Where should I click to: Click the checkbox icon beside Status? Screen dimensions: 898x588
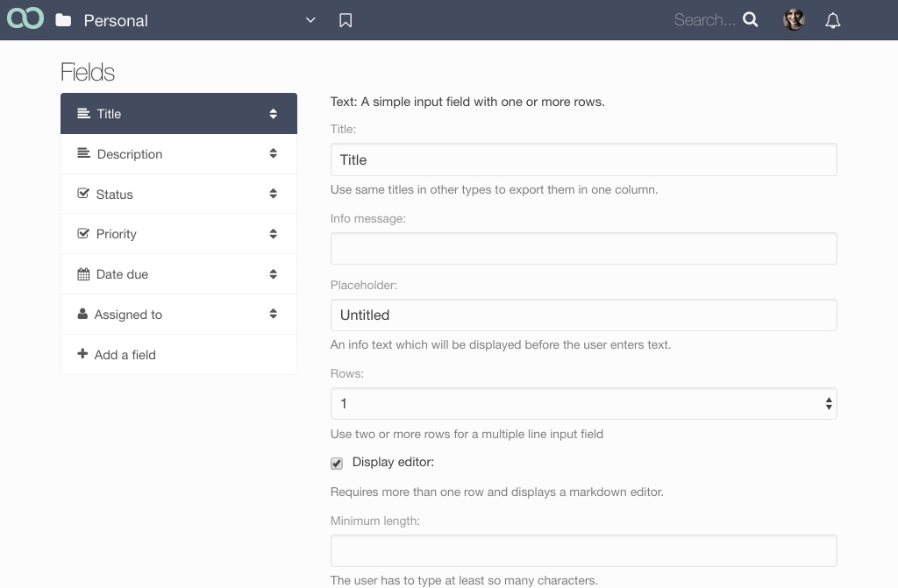[x=83, y=193]
